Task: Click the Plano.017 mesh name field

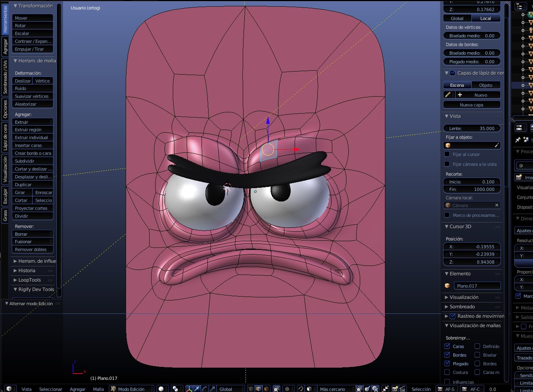Action: (477, 286)
